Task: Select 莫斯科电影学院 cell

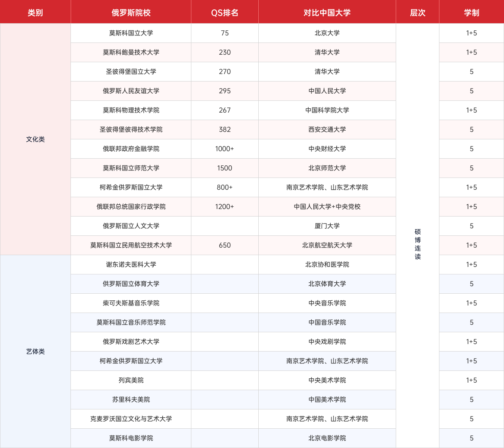Action: tap(131, 438)
